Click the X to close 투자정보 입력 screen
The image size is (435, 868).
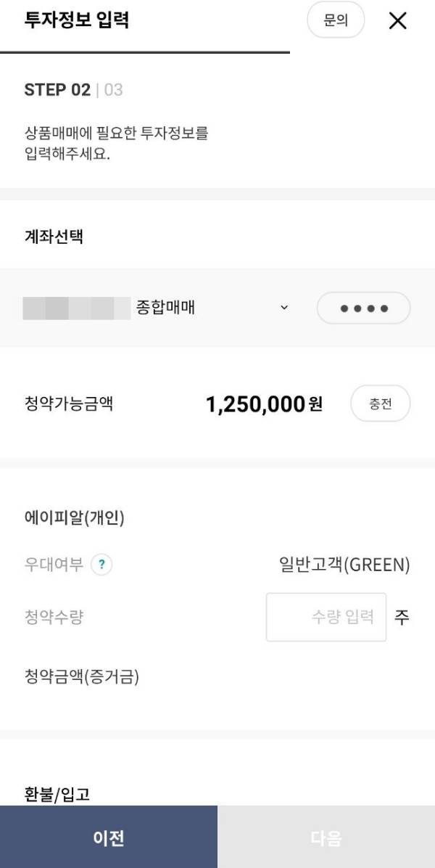(x=397, y=21)
